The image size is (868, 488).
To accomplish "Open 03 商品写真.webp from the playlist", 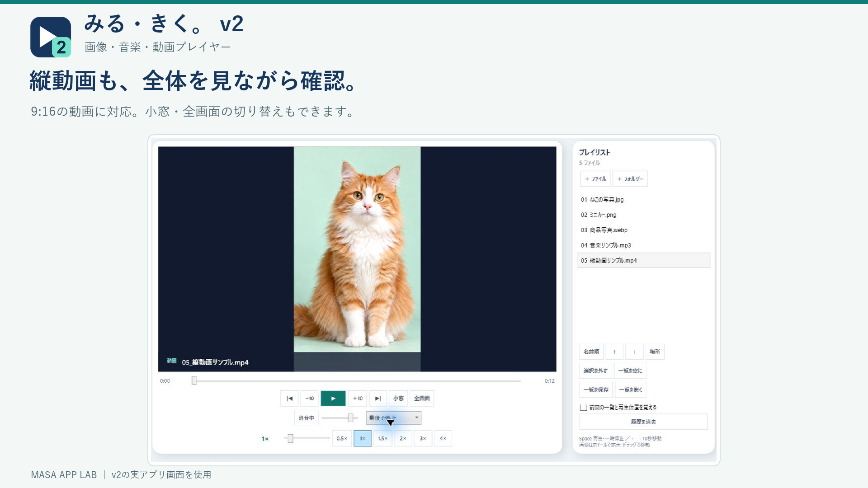I will pos(644,230).
